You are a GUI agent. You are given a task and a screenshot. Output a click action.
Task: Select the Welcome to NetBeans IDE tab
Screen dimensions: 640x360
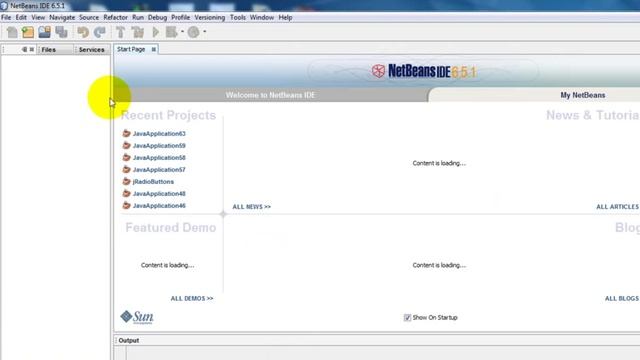coord(270,95)
